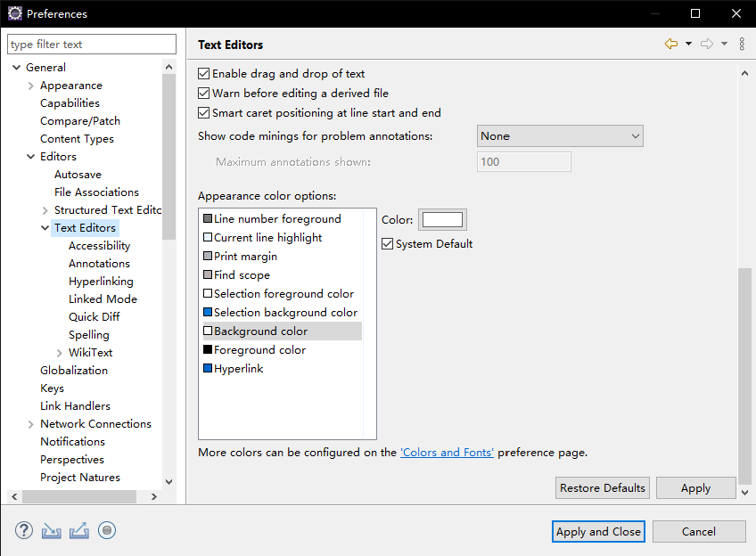This screenshot has width=756, height=556.
Task: Open the 'Colors and Fonts' link
Action: pos(447,453)
